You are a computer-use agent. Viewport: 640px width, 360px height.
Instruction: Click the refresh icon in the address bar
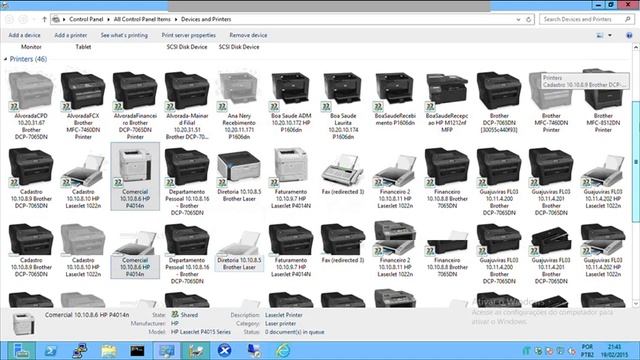(x=529, y=19)
